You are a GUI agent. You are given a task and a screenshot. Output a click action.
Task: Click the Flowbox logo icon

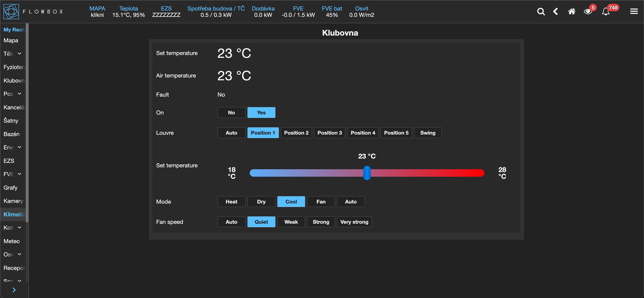pyautogui.click(x=11, y=12)
